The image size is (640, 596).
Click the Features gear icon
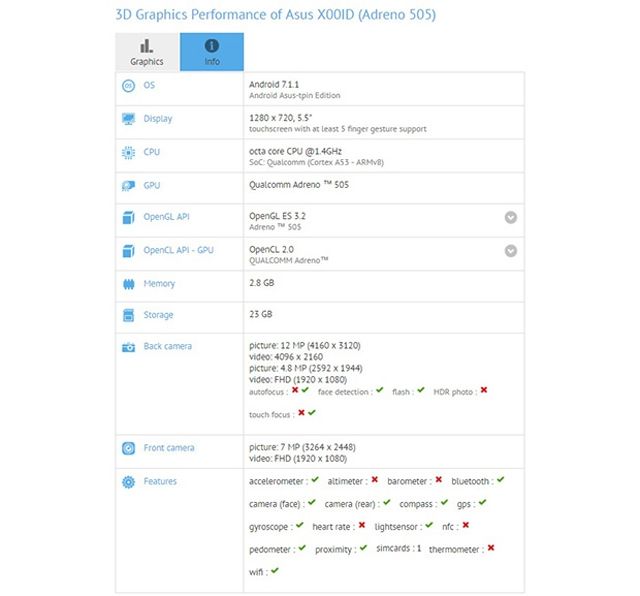[129, 482]
